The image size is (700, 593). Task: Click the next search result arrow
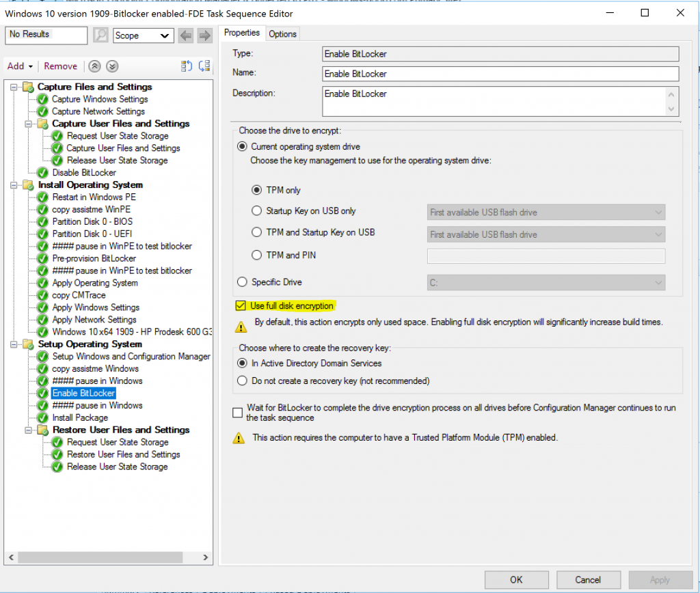point(204,36)
